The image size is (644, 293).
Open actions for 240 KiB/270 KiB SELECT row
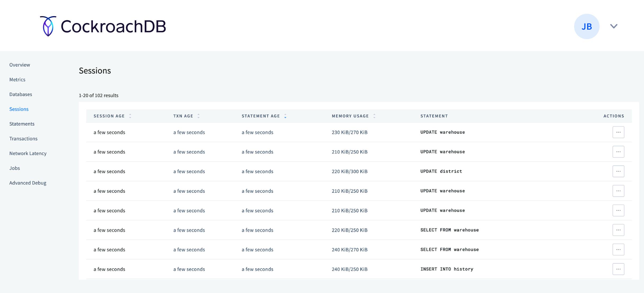coord(618,250)
